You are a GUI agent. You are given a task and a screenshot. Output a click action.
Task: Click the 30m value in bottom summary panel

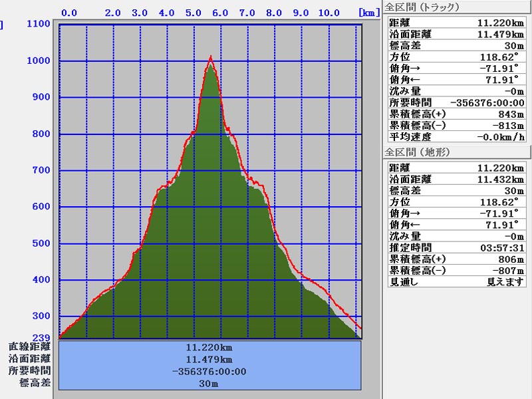click(210, 384)
